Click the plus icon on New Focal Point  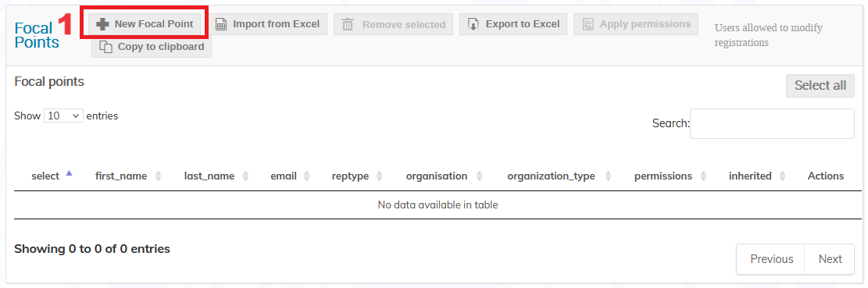102,24
